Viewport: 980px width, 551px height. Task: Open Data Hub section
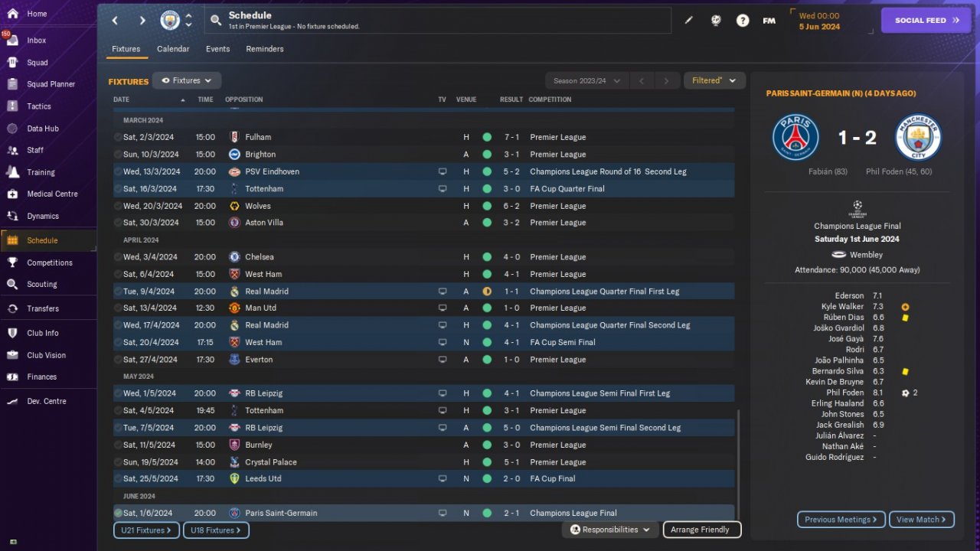pos(42,129)
